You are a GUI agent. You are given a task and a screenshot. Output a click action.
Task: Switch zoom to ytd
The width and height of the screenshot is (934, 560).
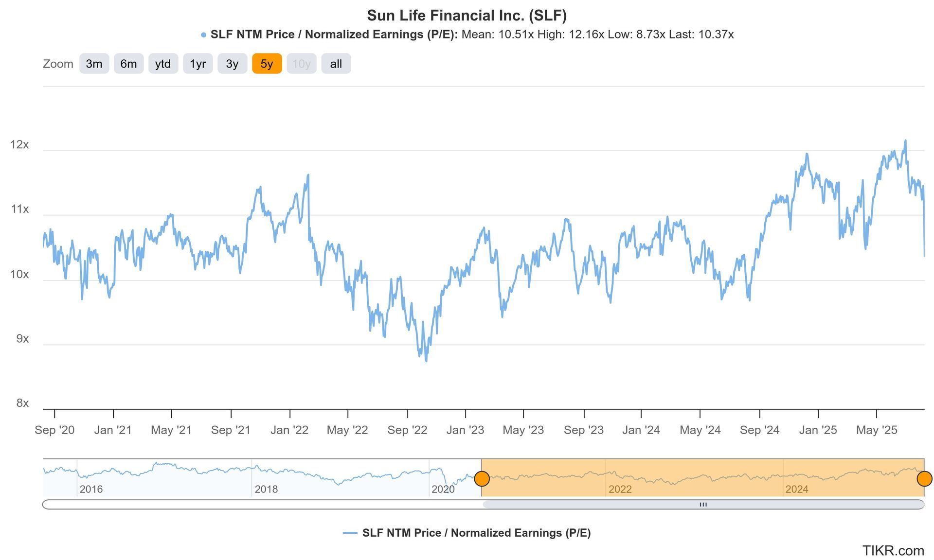163,64
